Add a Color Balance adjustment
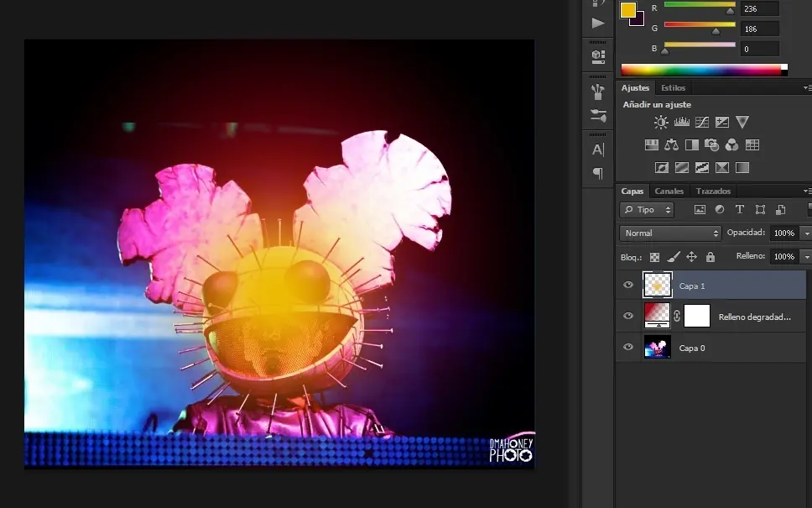This screenshot has height=508, width=812. tap(672, 145)
